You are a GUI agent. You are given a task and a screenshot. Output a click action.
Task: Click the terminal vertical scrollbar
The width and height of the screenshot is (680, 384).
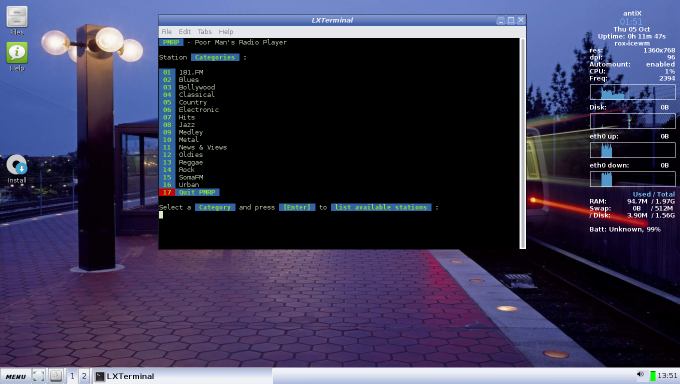pyautogui.click(x=523, y=143)
